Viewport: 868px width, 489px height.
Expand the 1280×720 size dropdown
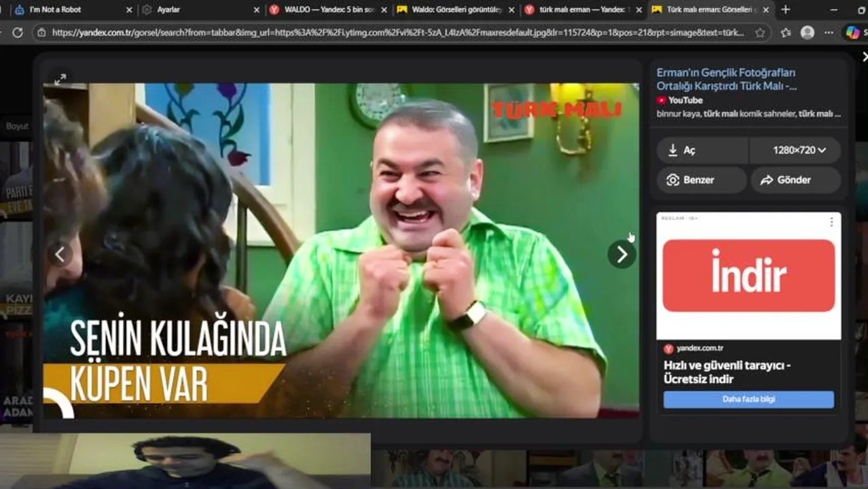(x=795, y=150)
